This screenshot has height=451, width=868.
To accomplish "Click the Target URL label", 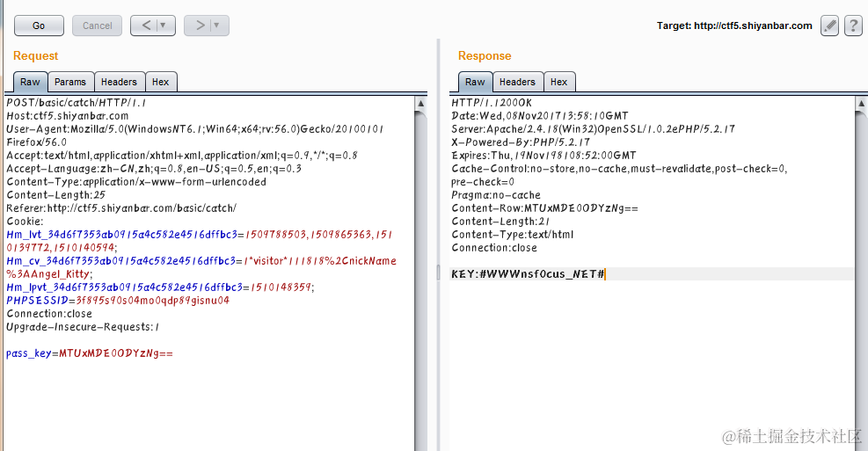I will tap(734, 26).
